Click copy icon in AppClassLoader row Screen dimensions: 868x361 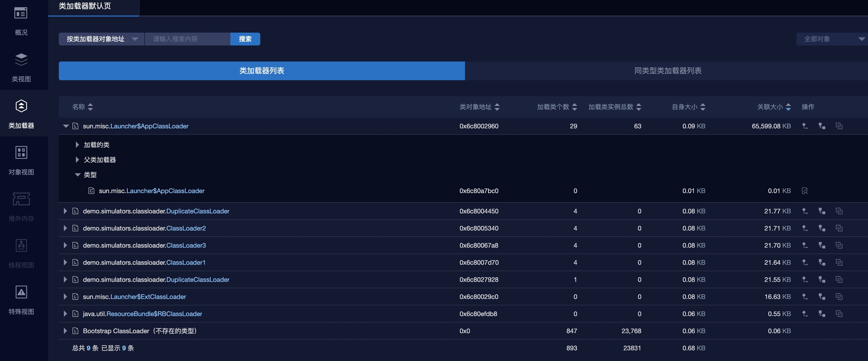(x=839, y=126)
